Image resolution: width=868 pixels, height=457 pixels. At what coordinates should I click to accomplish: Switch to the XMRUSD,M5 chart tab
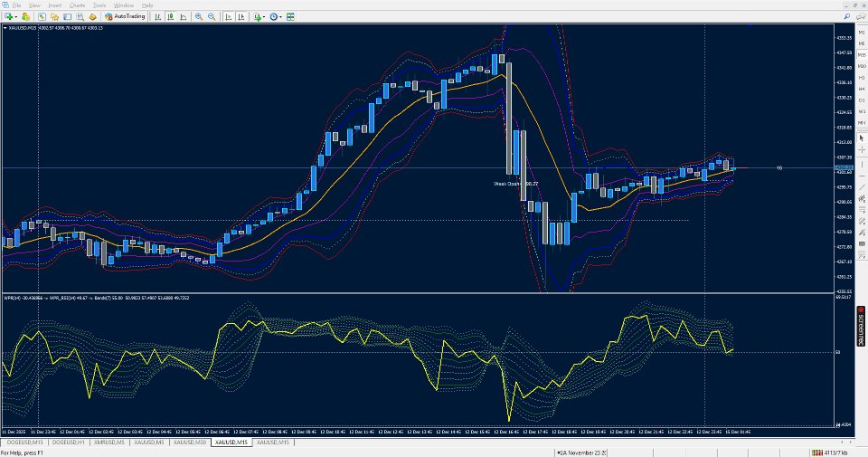[109, 442]
